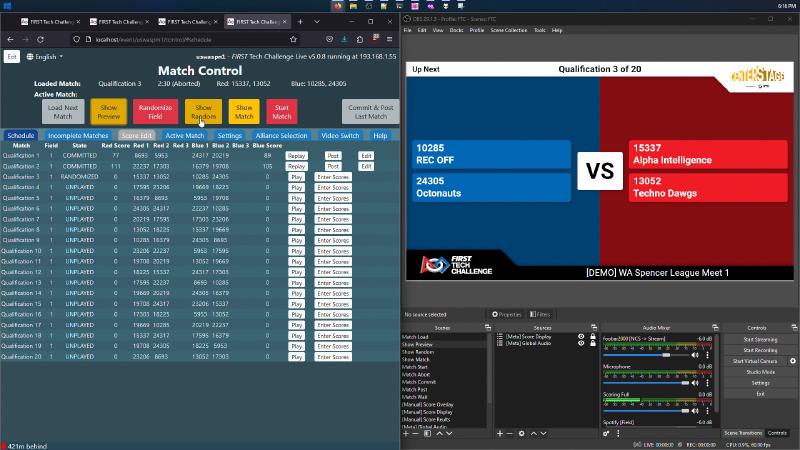Open the Alliance Selection tab
This screenshot has width=800, height=450.
282,136
